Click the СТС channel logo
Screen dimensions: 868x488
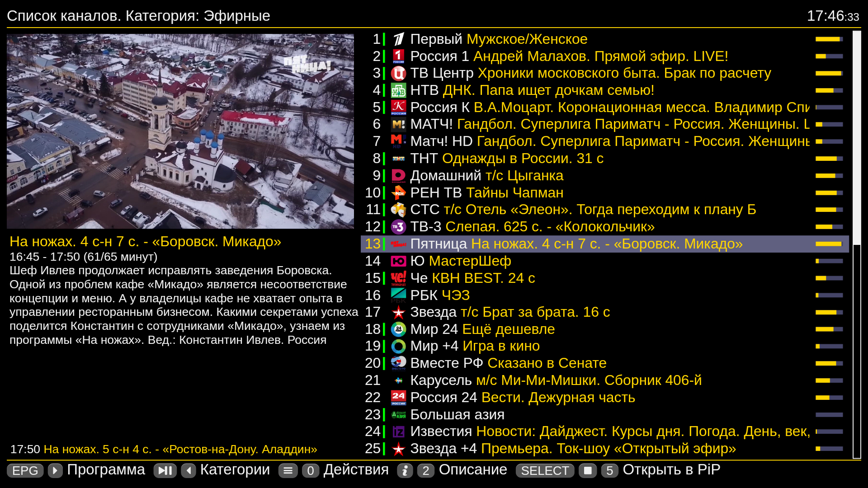click(398, 210)
